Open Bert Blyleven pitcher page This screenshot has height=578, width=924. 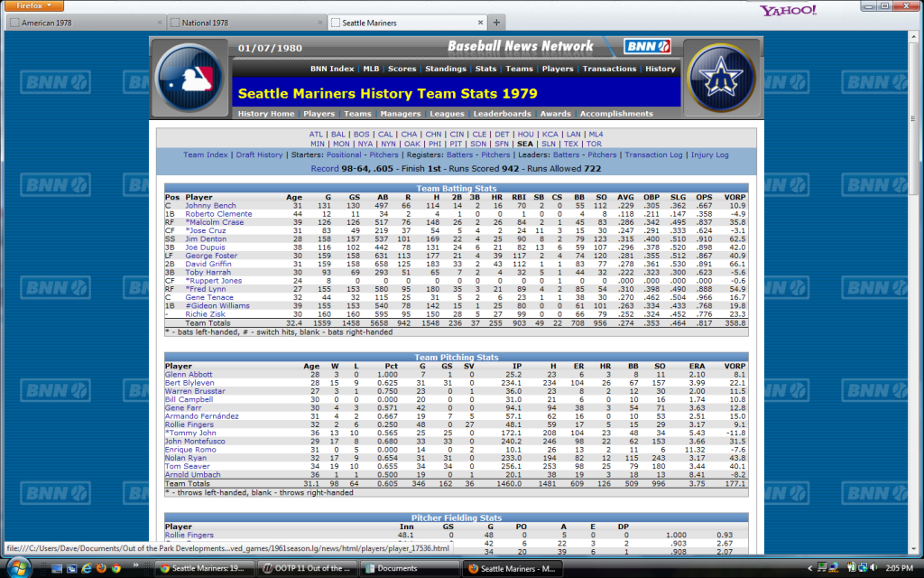pyautogui.click(x=189, y=383)
